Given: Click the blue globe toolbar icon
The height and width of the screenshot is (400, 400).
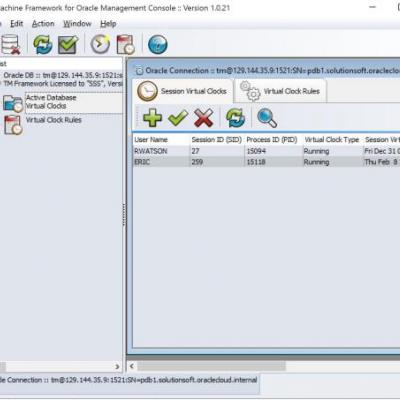Looking at the screenshot, I should pyautogui.click(x=158, y=44).
